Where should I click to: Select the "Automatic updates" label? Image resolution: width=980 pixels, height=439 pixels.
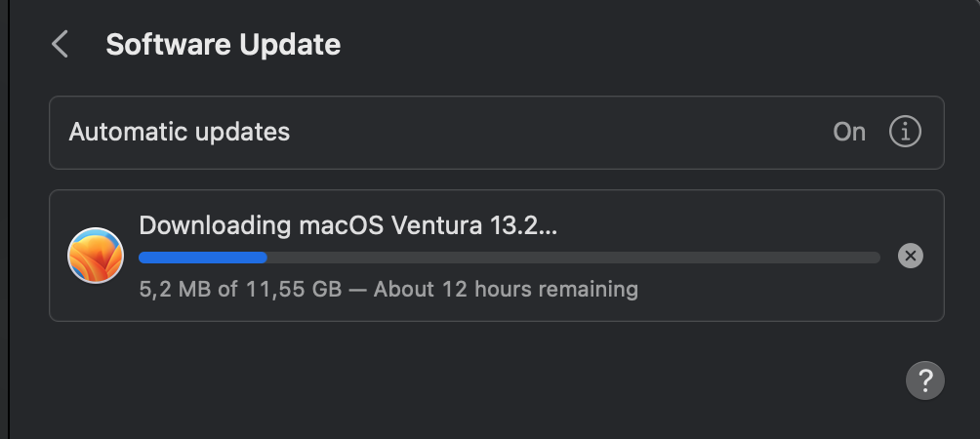point(179,132)
